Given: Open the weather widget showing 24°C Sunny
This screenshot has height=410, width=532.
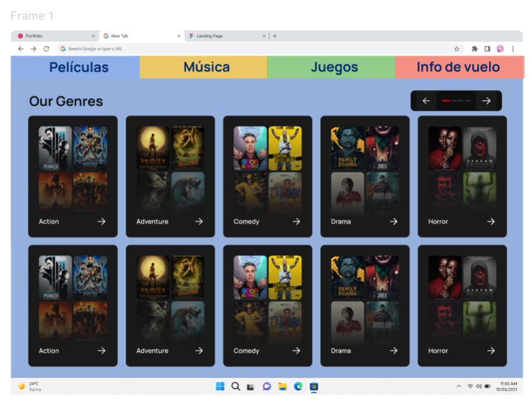Looking at the screenshot, I should (x=30, y=386).
